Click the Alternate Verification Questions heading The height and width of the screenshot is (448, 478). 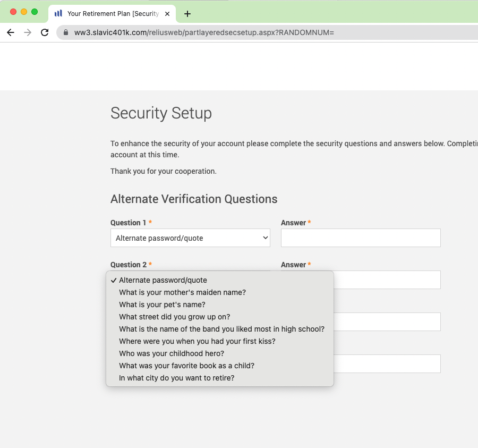(194, 199)
